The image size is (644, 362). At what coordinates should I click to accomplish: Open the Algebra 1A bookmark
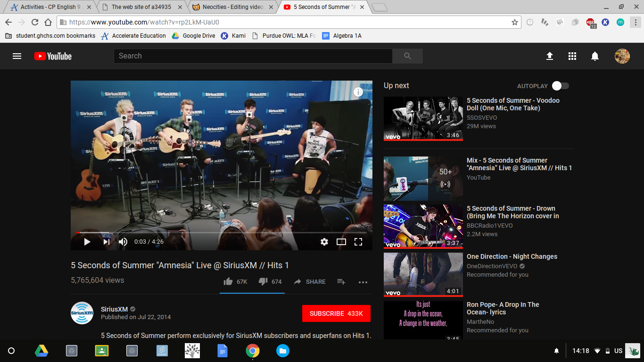(x=342, y=36)
